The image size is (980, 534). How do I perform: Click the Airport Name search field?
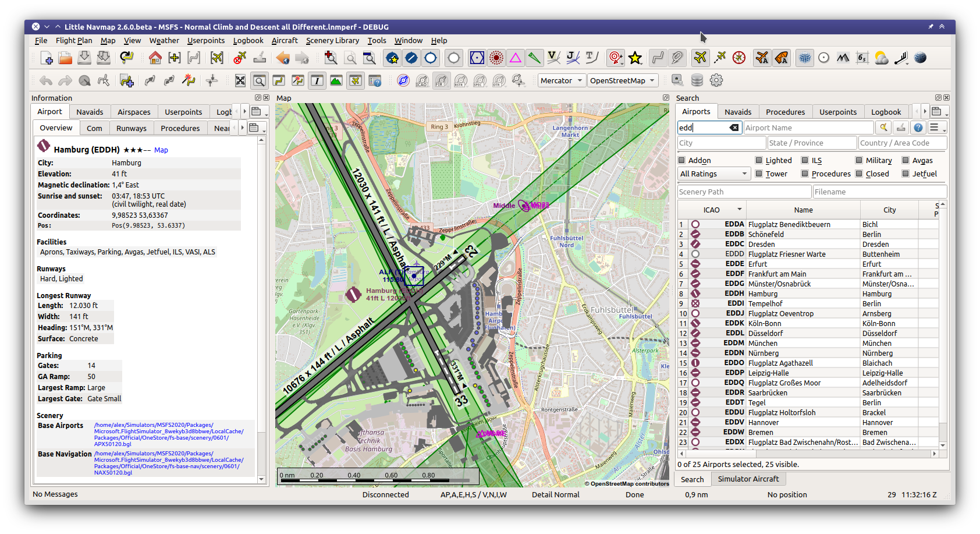pos(809,128)
